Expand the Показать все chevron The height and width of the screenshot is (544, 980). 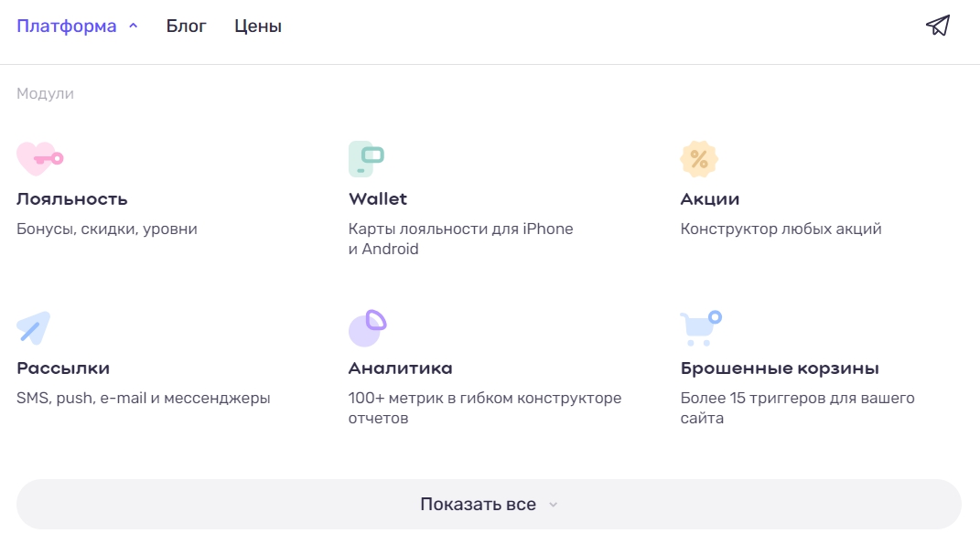tap(553, 505)
